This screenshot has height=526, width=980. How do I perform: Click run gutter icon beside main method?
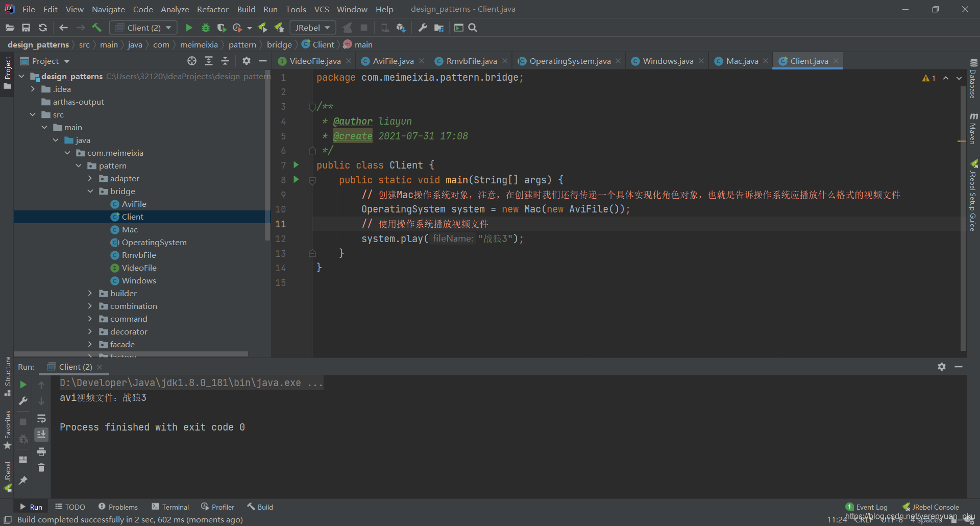tap(296, 180)
